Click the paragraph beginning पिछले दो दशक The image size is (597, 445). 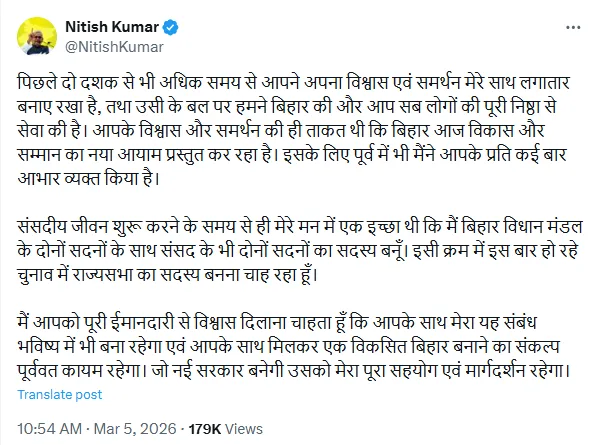click(293, 131)
